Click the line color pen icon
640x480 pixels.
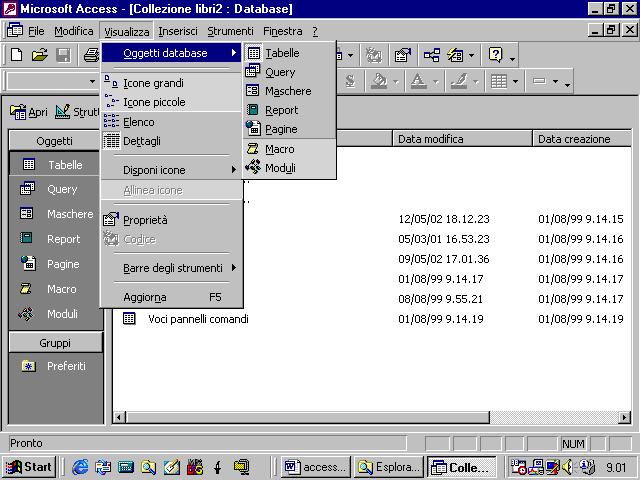coord(459,81)
